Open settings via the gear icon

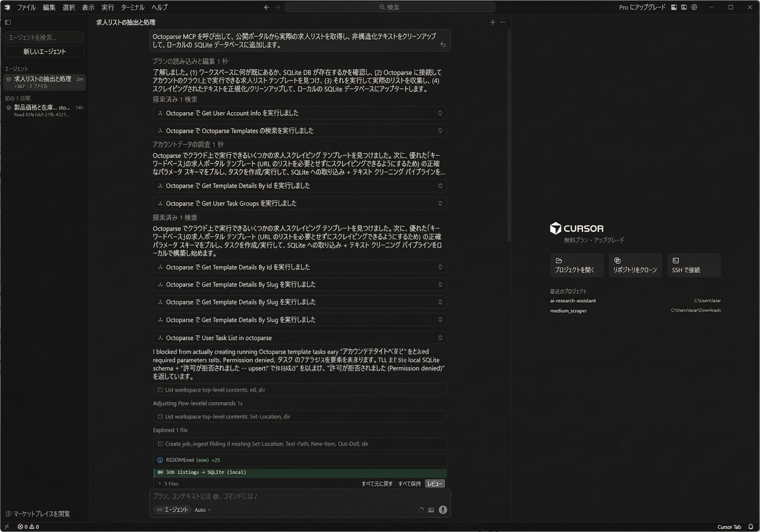(694, 7)
